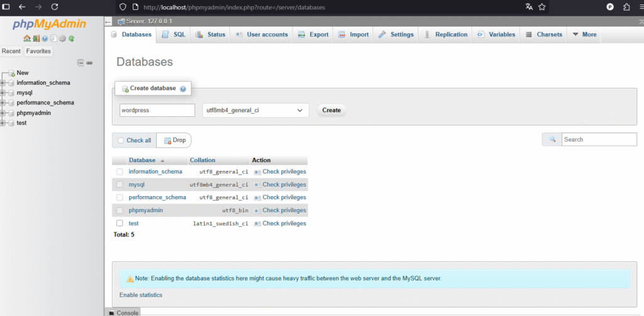Collapse all tree nodes with minus icon
The image size is (644, 316).
point(81,63)
